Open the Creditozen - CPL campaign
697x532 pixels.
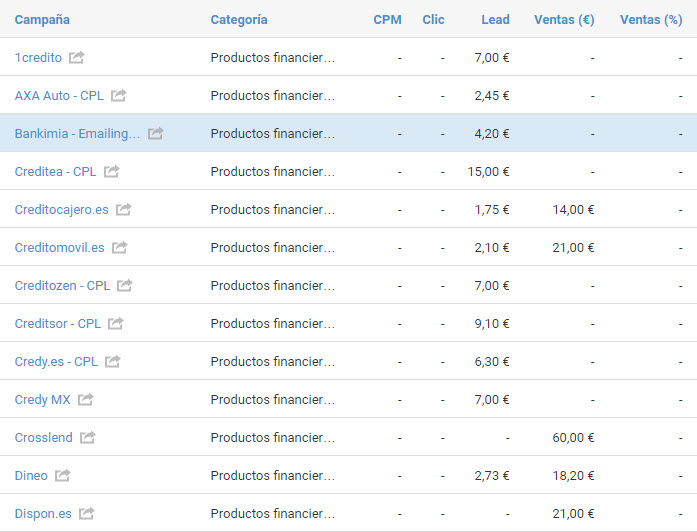click(62, 285)
